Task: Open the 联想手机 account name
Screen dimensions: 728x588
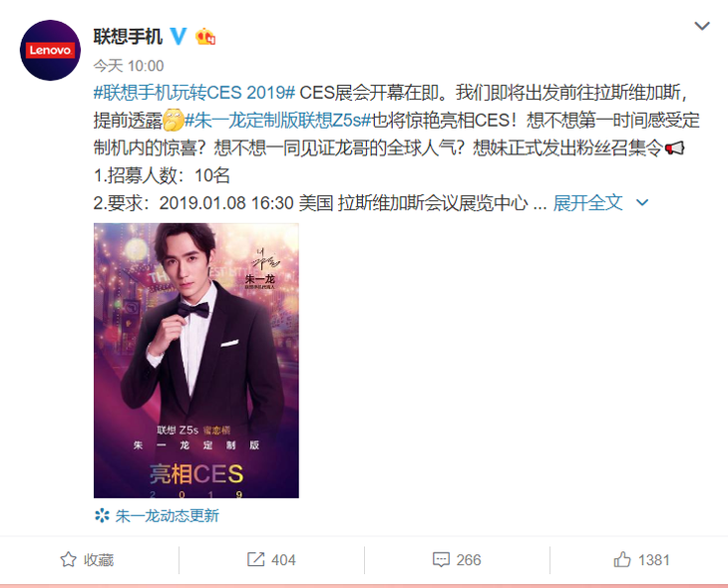Action: click(x=128, y=36)
